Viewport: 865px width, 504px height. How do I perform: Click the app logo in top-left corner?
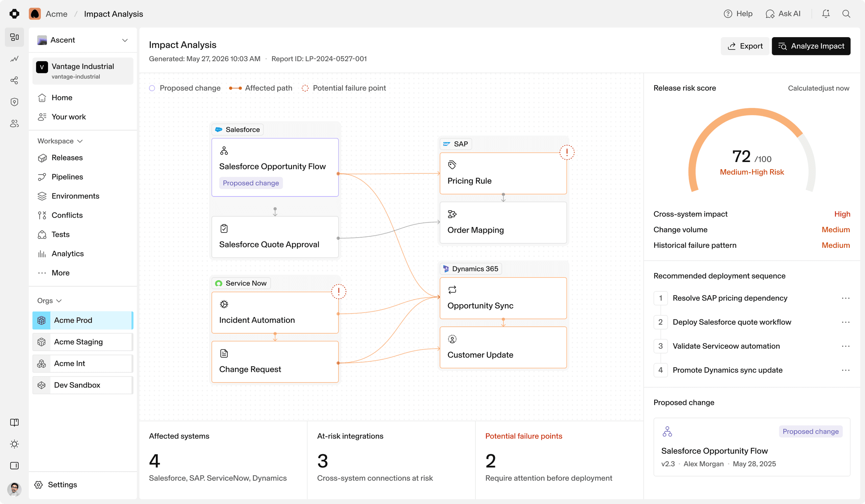15,14
